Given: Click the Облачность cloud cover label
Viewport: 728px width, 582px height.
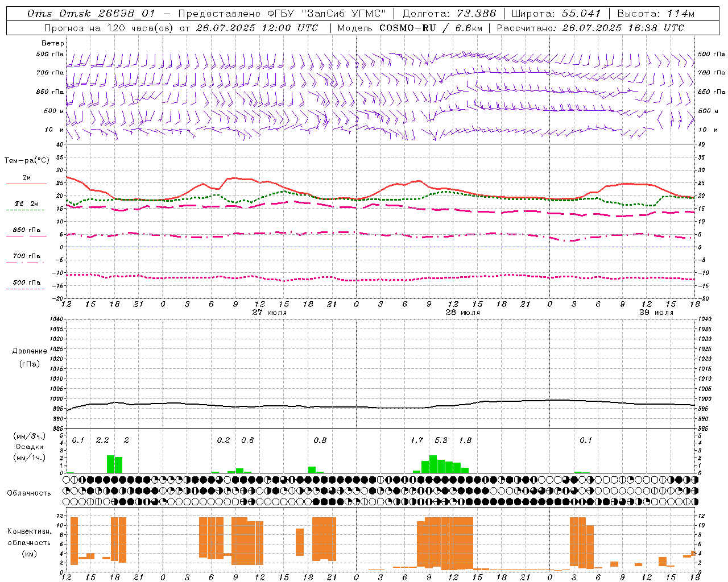Looking at the screenshot, I should pos(29,493).
